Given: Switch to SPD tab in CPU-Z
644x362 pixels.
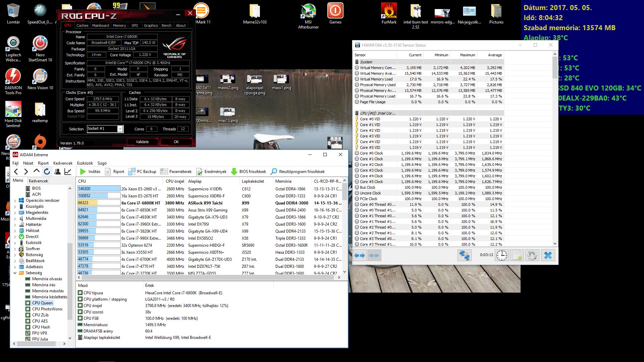Looking at the screenshot, I should (x=135, y=25).
